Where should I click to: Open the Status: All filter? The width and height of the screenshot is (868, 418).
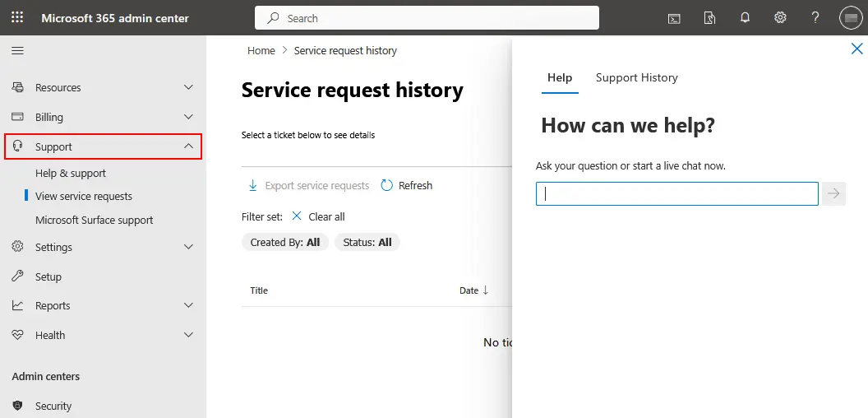pos(367,242)
